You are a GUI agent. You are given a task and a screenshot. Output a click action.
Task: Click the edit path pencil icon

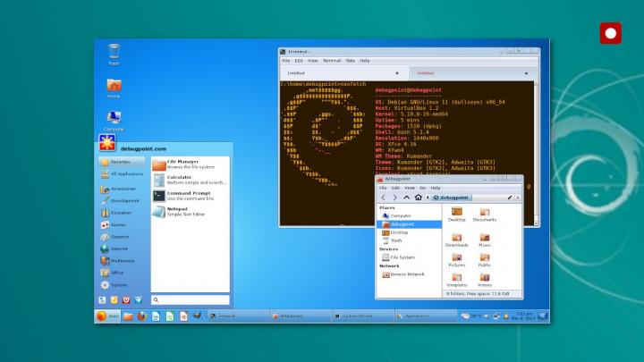tap(509, 197)
